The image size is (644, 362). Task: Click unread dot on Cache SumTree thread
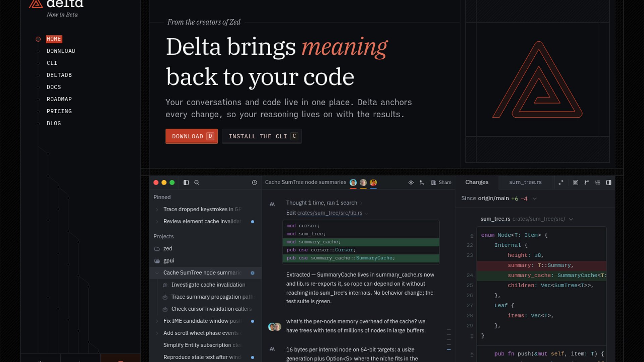click(253, 273)
